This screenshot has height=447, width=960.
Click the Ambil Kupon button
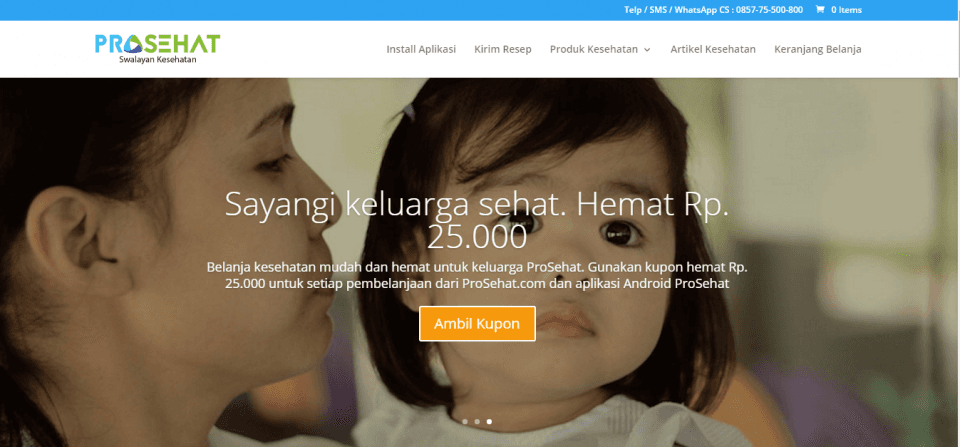(477, 323)
